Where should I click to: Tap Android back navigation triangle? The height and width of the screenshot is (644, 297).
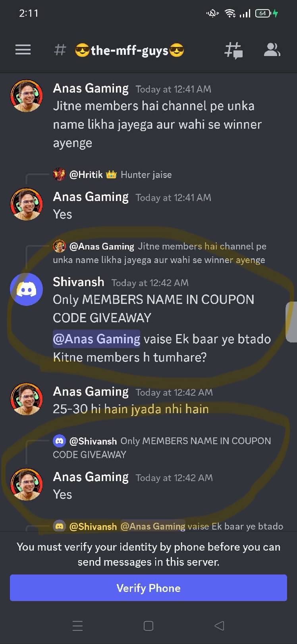(219, 626)
